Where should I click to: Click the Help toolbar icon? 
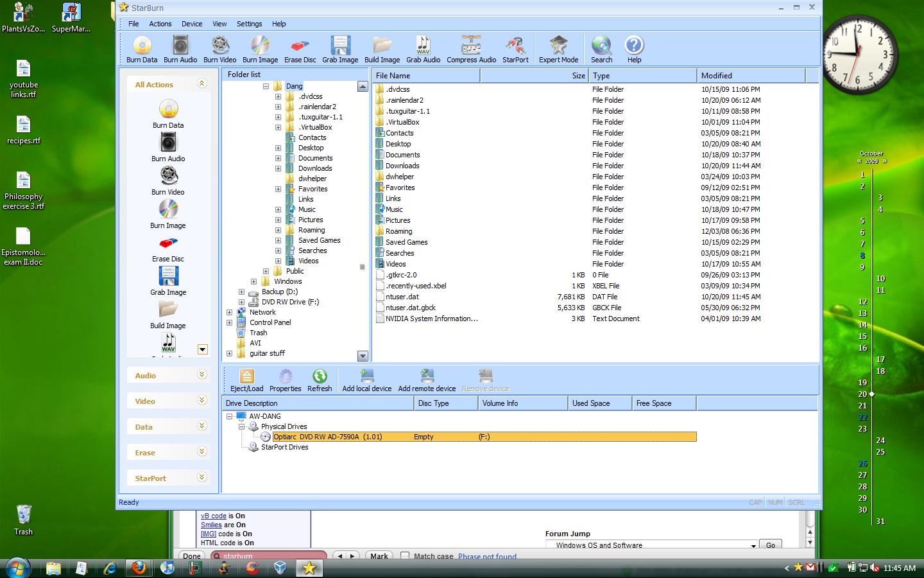click(x=634, y=49)
